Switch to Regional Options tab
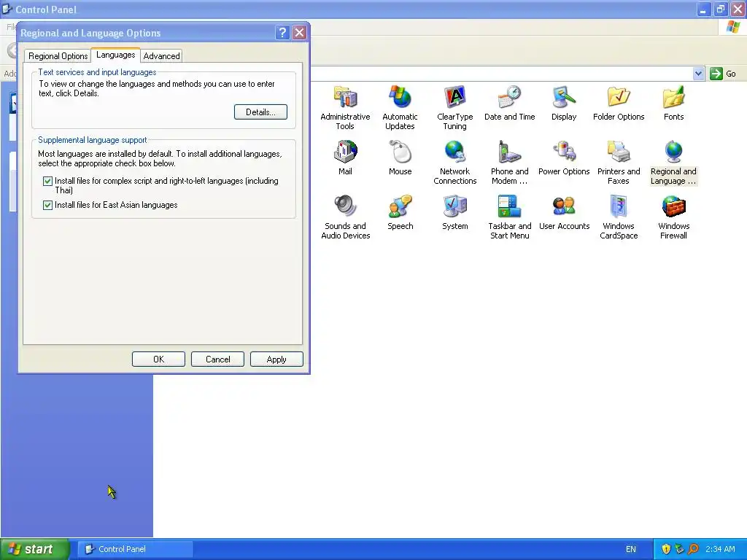 [58, 55]
